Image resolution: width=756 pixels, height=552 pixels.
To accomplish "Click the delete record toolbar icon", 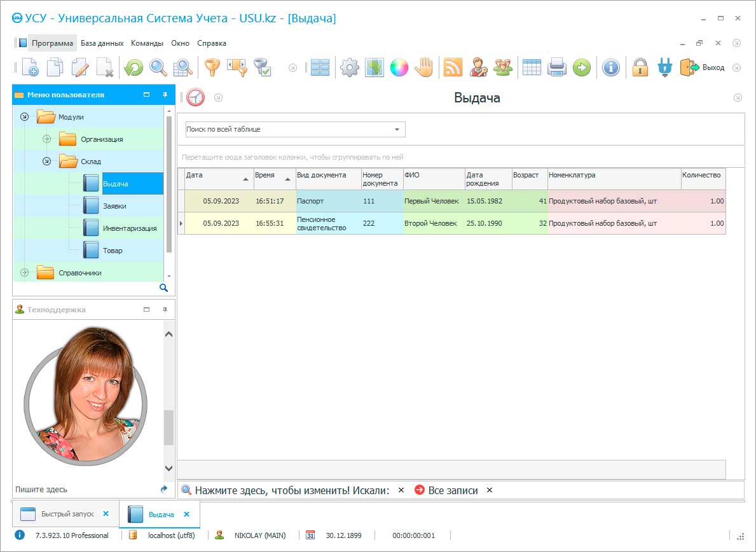I will (x=105, y=67).
